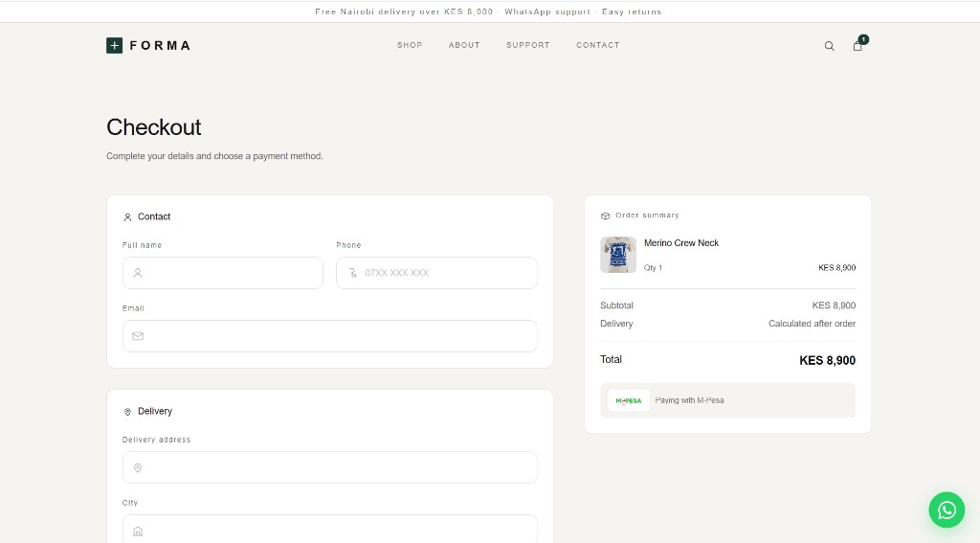This screenshot has width=980, height=543.
Task: Open the shopping bag cart icon
Action: (857, 46)
